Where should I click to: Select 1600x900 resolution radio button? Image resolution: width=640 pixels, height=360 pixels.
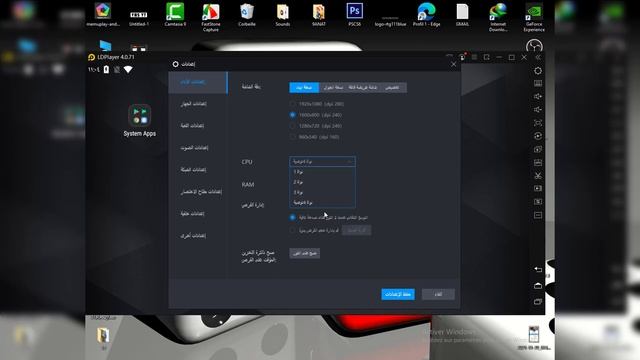[292, 115]
